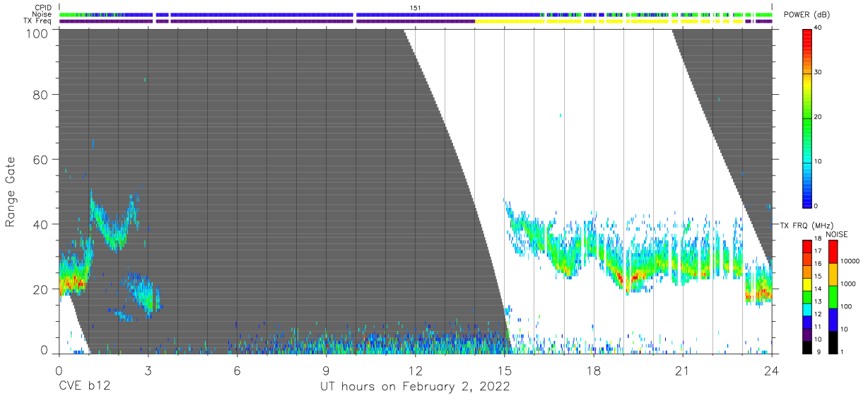The width and height of the screenshot is (868, 401).
Task: Click the TX frequency color bar
Action: (808, 296)
